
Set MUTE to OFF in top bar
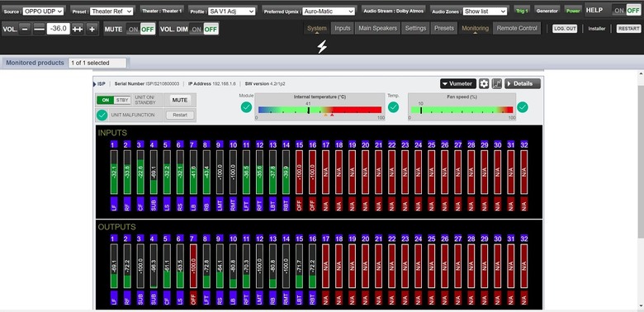tap(148, 29)
